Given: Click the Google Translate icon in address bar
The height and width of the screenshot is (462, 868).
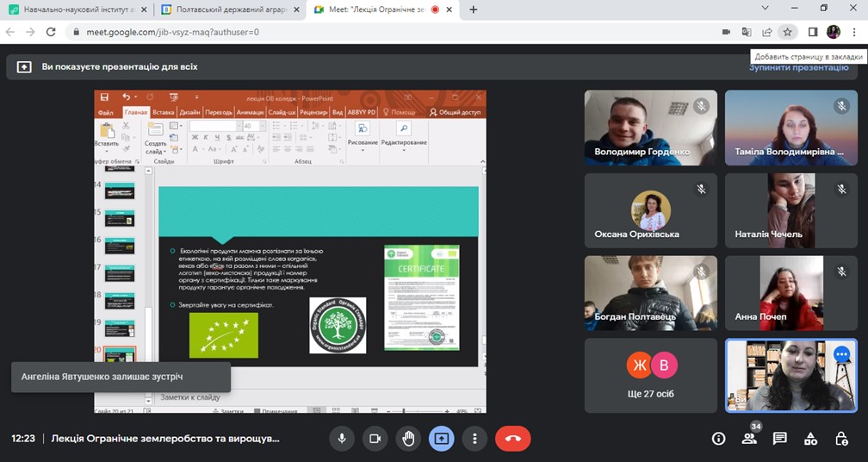Looking at the screenshot, I should (747, 32).
